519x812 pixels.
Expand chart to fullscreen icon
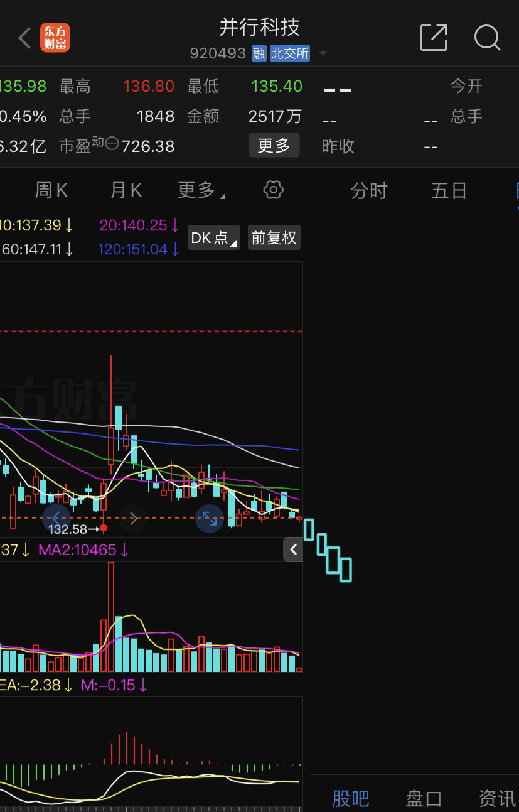click(x=210, y=518)
